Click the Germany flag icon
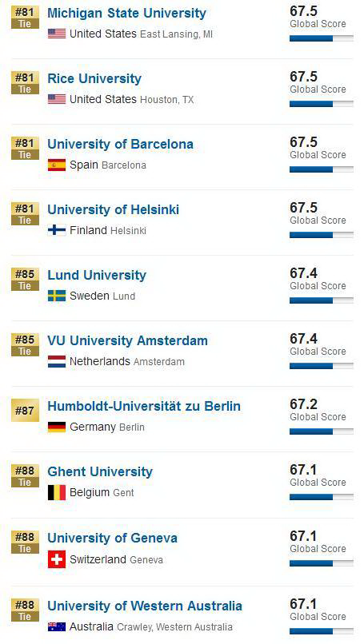This screenshot has height=644, width=364. (x=57, y=427)
